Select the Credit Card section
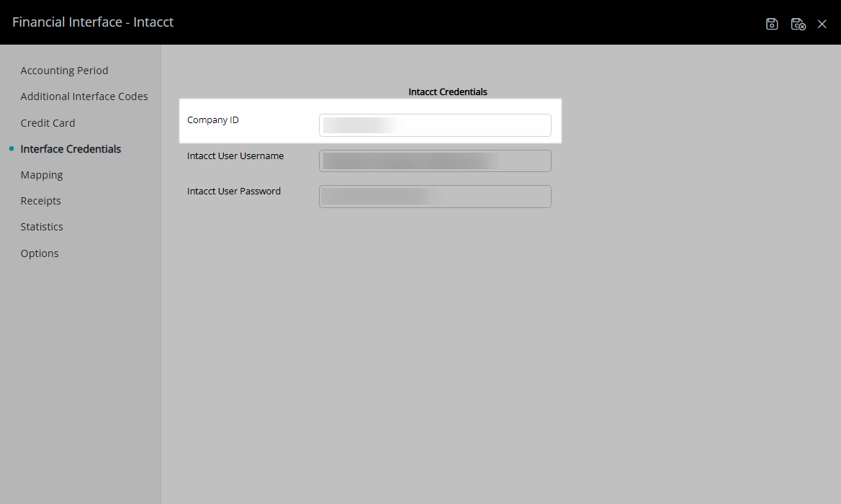The width and height of the screenshot is (841, 504). [x=48, y=123]
